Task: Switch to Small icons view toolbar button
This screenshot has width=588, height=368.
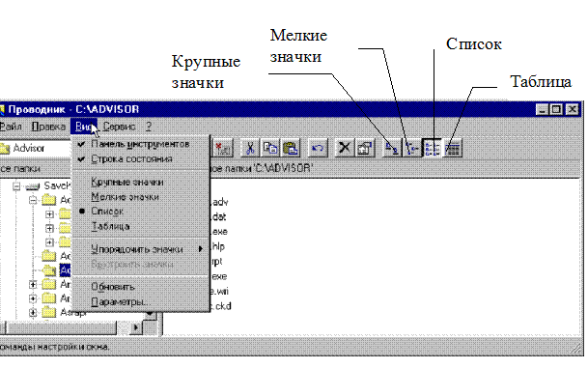Action: (x=411, y=148)
